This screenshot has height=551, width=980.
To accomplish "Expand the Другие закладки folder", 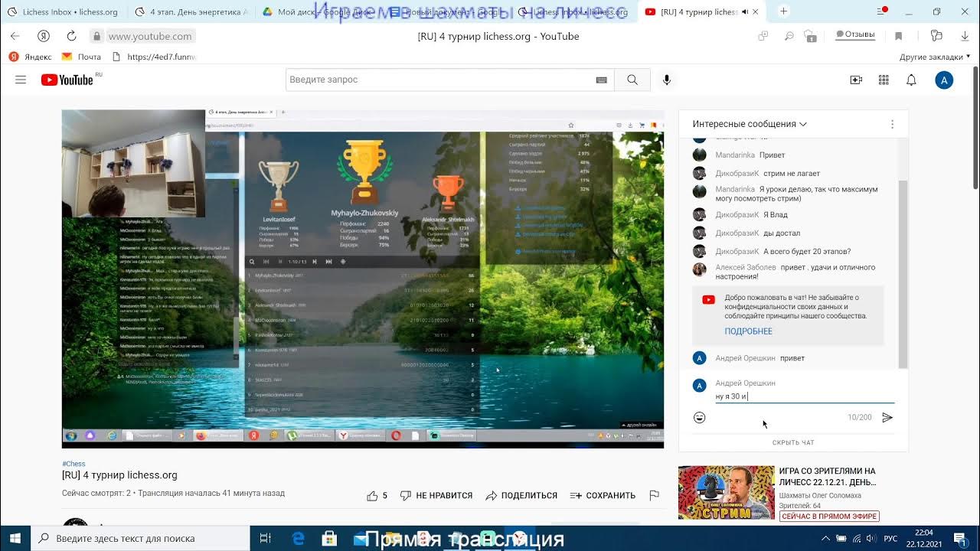I will click(x=935, y=57).
